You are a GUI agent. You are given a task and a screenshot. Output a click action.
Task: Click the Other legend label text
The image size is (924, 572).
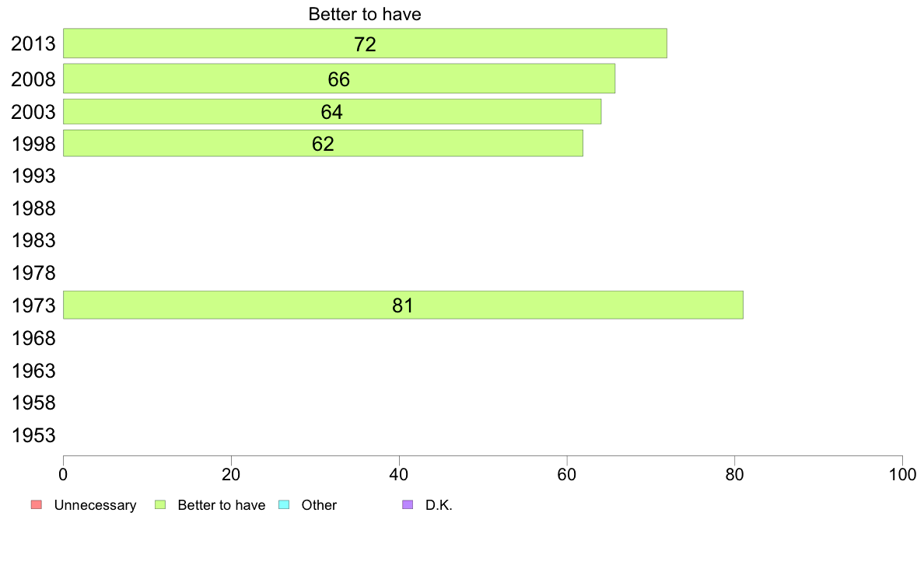pyautogui.click(x=319, y=505)
